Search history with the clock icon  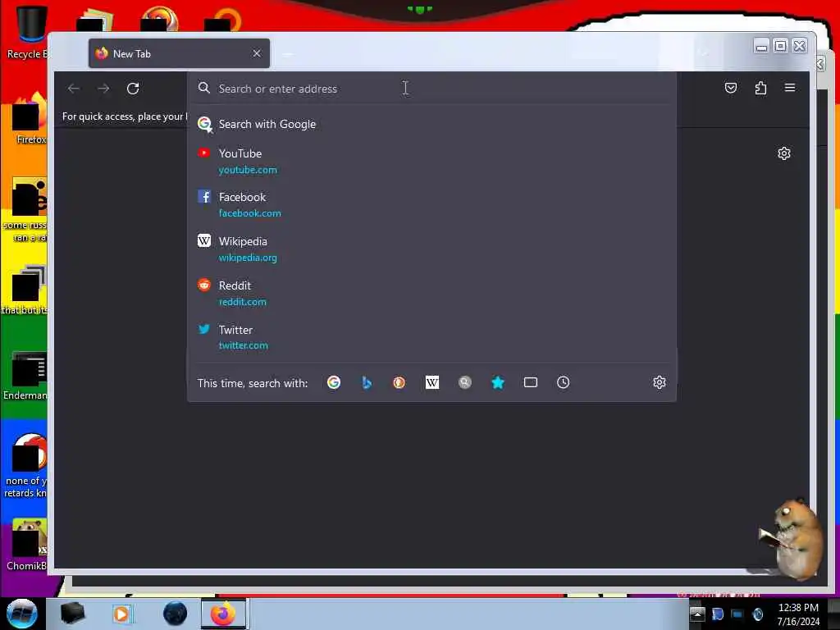(x=563, y=382)
